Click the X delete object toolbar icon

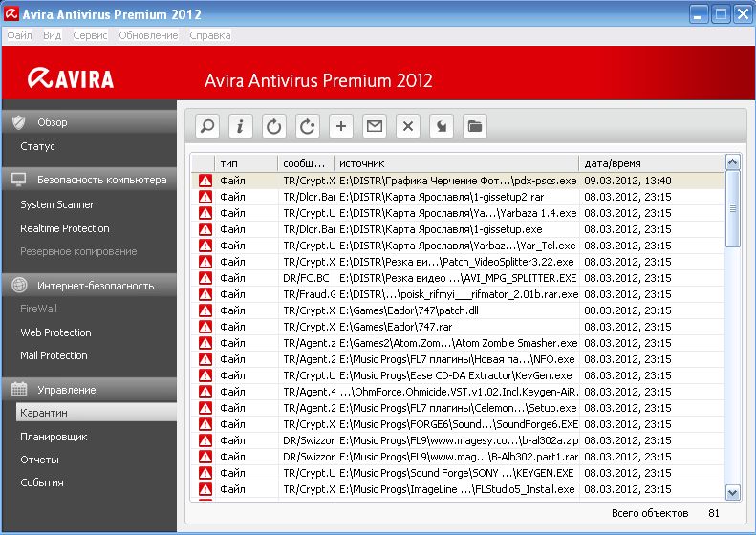pyautogui.click(x=408, y=127)
